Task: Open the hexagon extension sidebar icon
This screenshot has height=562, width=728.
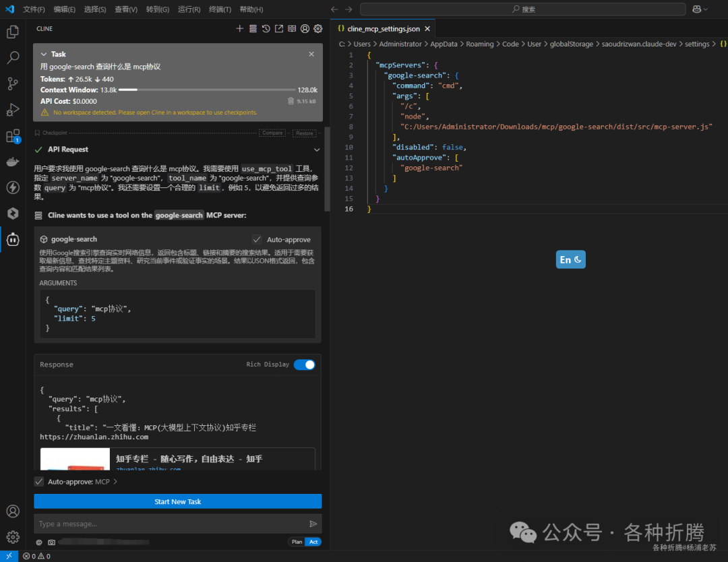Action: 13,213
